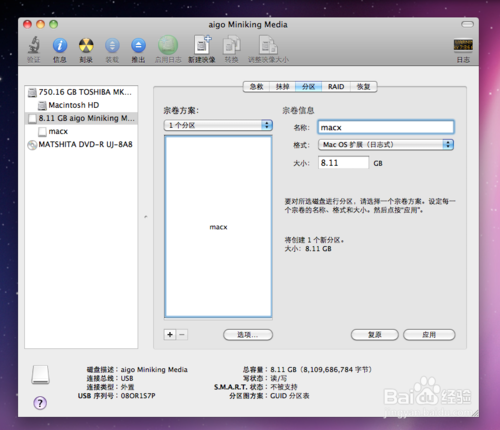Click the Resize Image toolbar icon
The image size is (500, 430).
click(268, 45)
